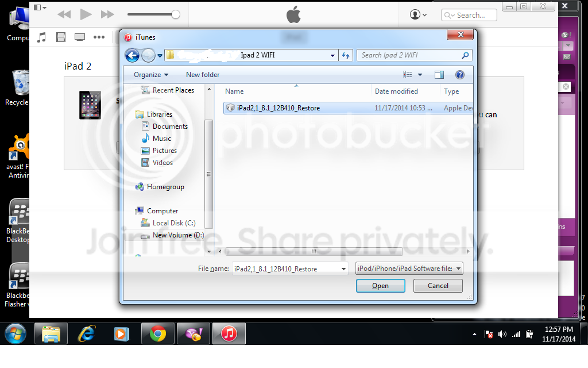
Task: Toggle the preview pane icon
Action: click(439, 75)
